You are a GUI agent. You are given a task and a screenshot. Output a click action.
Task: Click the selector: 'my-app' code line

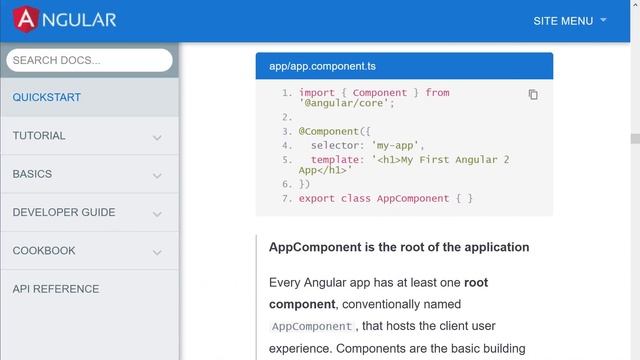tap(367, 145)
